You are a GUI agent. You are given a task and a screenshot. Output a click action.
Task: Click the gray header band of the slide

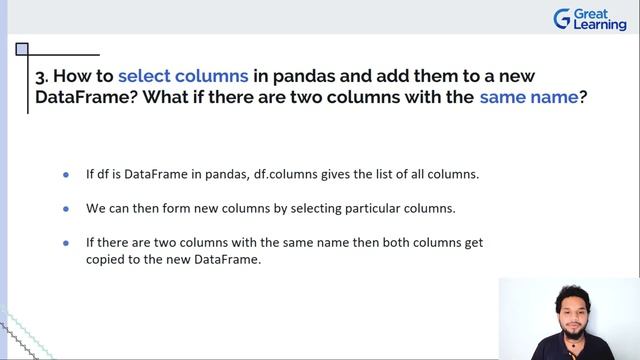click(x=278, y=17)
